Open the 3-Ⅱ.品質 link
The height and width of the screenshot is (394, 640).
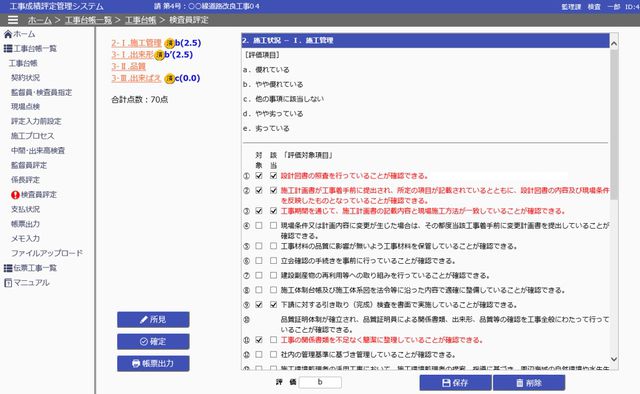(129, 67)
